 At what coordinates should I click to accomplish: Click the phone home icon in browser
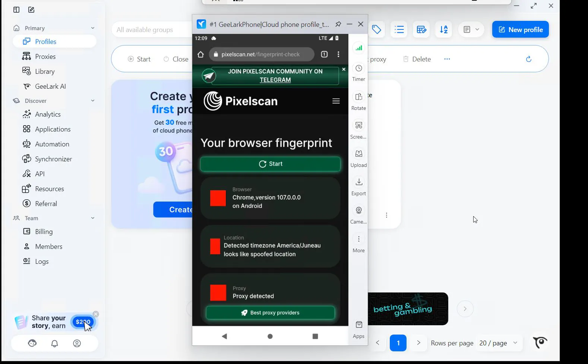(x=200, y=54)
